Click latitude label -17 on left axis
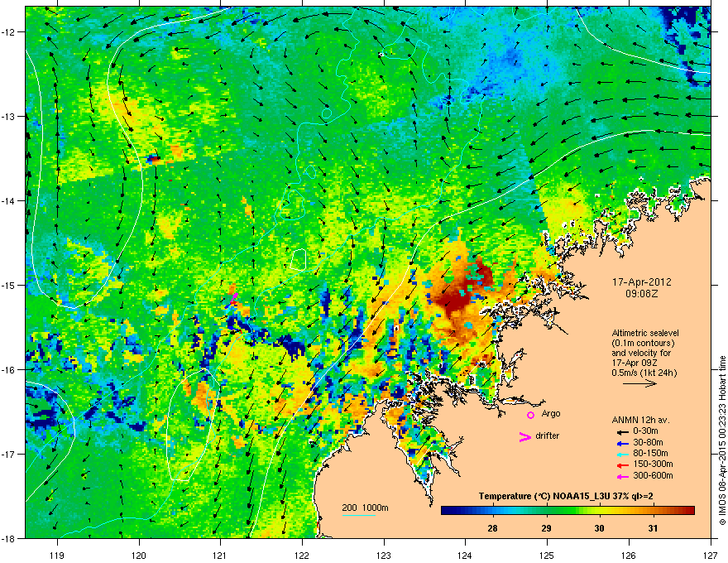 9,455
